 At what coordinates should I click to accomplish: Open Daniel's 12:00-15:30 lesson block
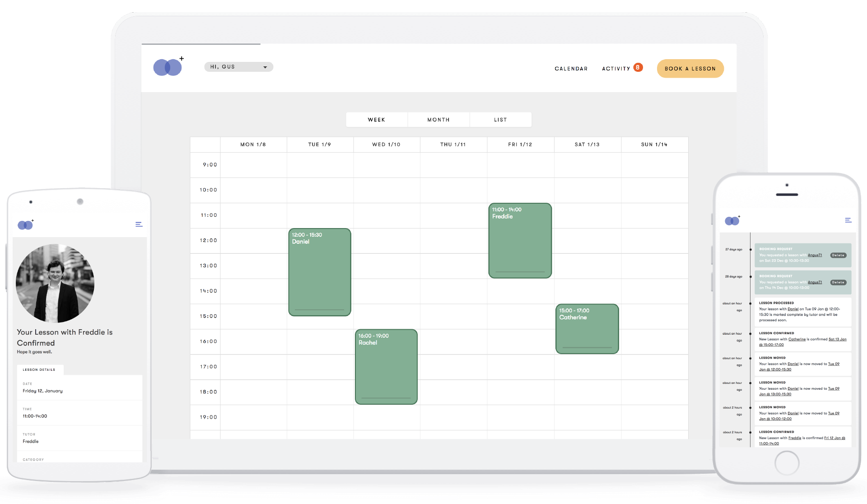coord(319,272)
